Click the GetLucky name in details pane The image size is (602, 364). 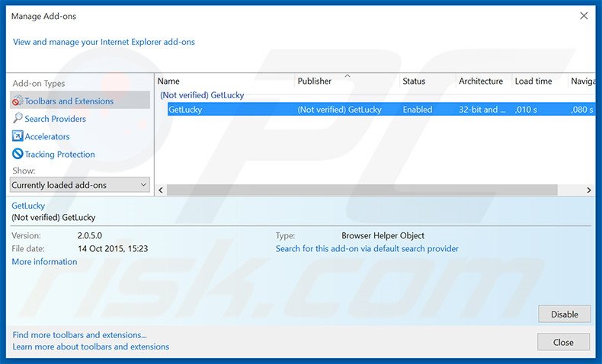pos(28,206)
